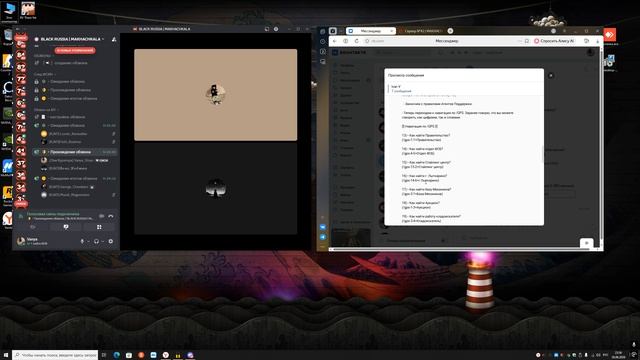
Task: Bookmark the page in the address bar
Action: click(527, 41)
